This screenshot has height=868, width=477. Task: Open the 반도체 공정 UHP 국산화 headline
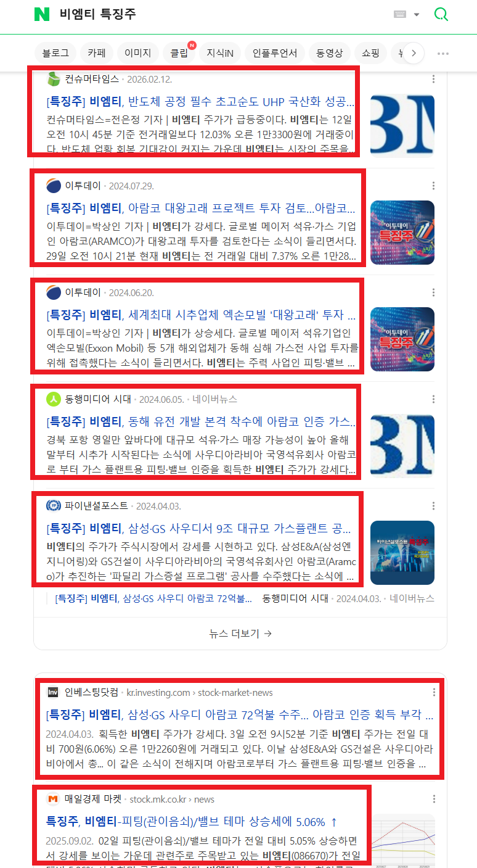click(201, 102)
